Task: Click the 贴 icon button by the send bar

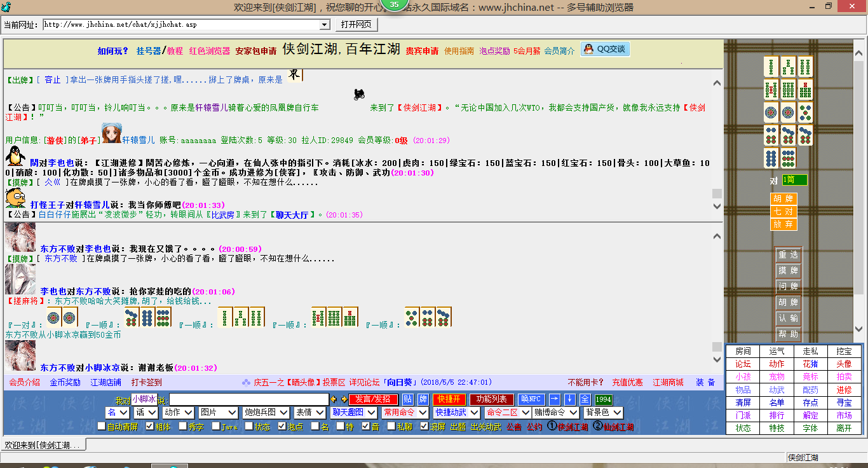Action: click(408, 399)
